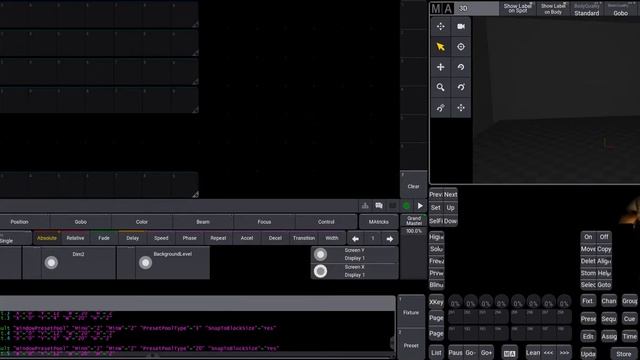Image resolution: width=640 pixels, height=360 pixels.
Task: Click the Dim2 encoder knob
Action: click(51, 262)
